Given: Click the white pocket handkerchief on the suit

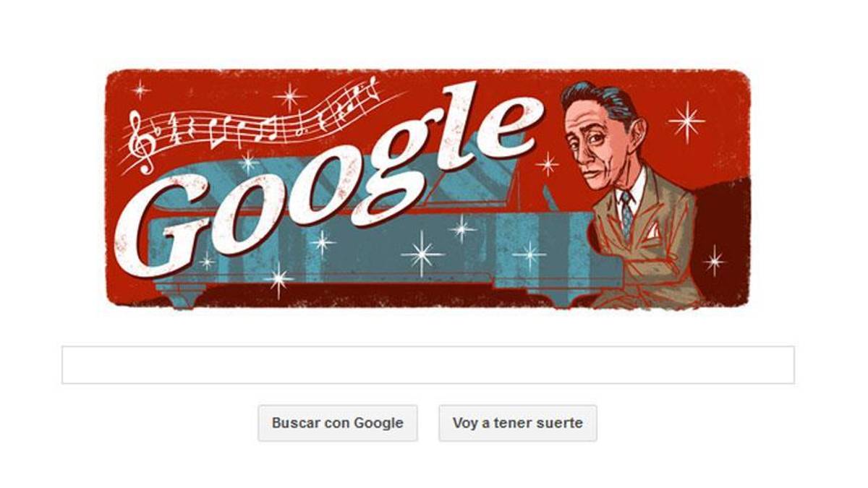Looking at the screenshot, I should (653, 231).
